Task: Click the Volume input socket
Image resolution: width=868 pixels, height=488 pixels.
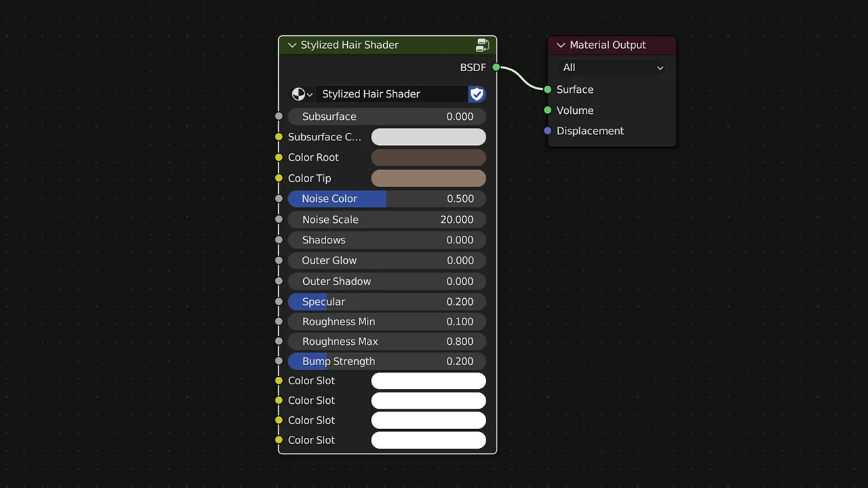Action: click(x=547, y=110)
